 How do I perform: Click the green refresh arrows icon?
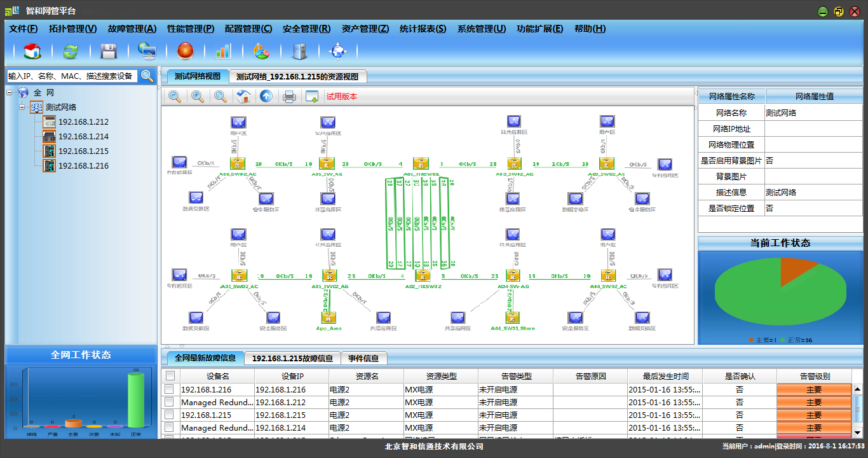pos(70,52)
